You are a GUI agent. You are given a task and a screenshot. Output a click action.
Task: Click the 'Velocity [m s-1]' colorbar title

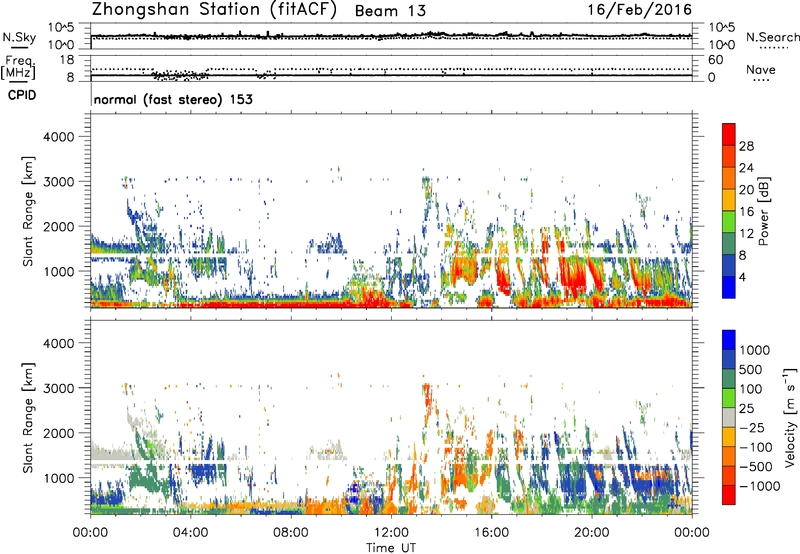790,417
